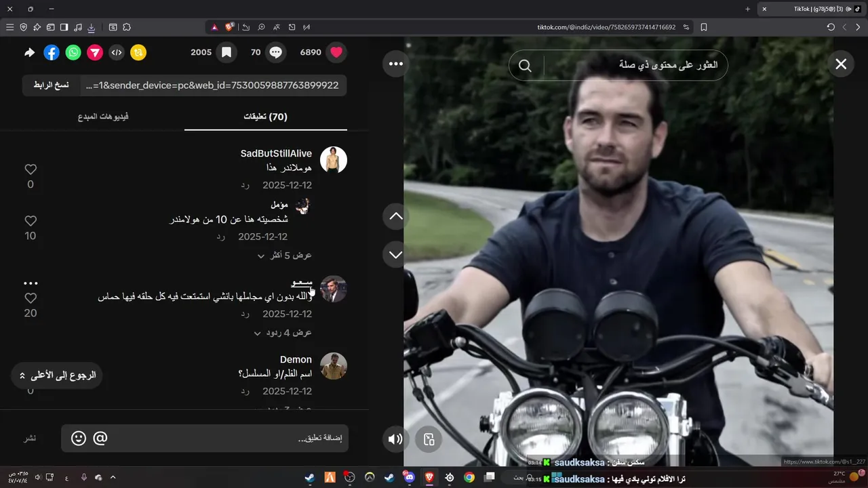The width and height of the screenshot is (868, 488).
Task: Open Brave VPN shield toolbar icon
Action: (x=23, y=27)
